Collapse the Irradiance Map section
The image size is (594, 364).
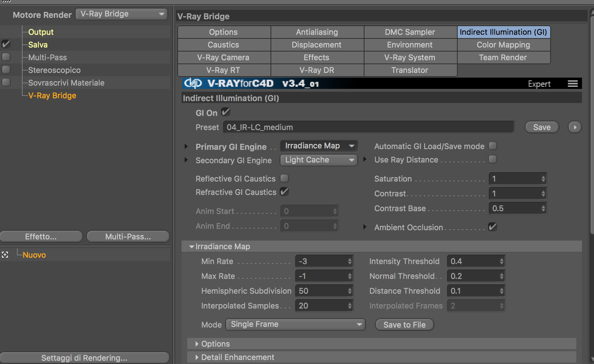pos(191,247)
